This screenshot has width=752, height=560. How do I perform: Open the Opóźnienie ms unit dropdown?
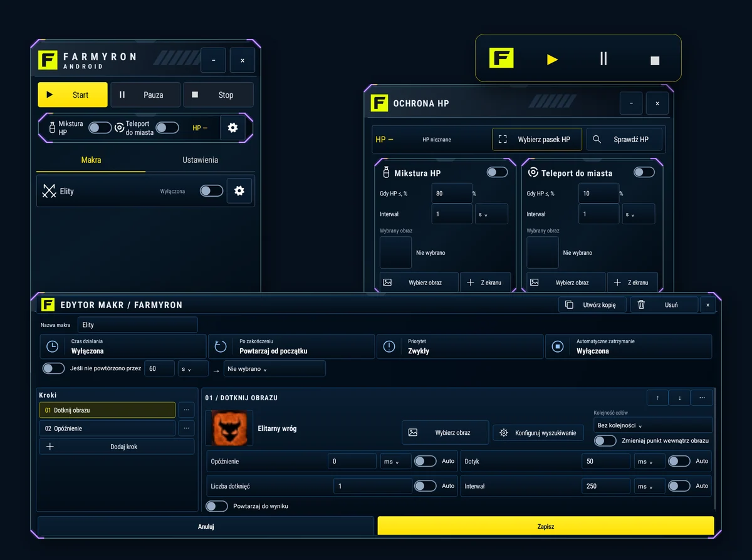[x=395, y=461]
